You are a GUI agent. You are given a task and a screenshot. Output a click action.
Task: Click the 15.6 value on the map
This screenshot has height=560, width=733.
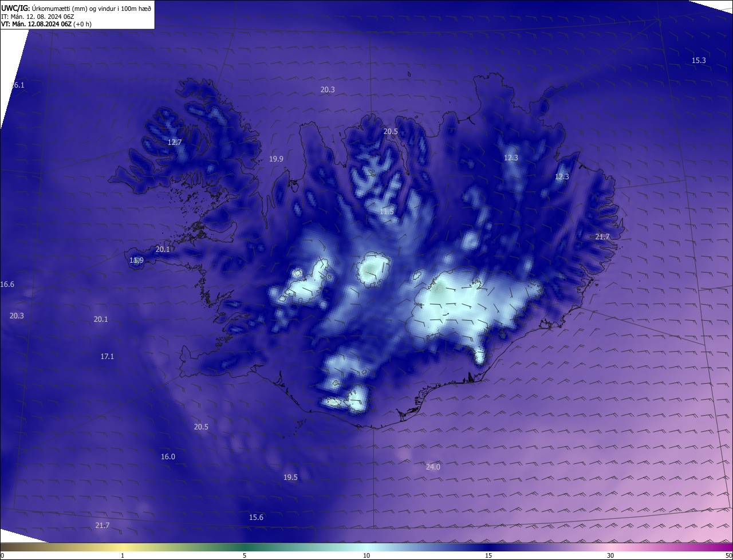coord(256,517)
